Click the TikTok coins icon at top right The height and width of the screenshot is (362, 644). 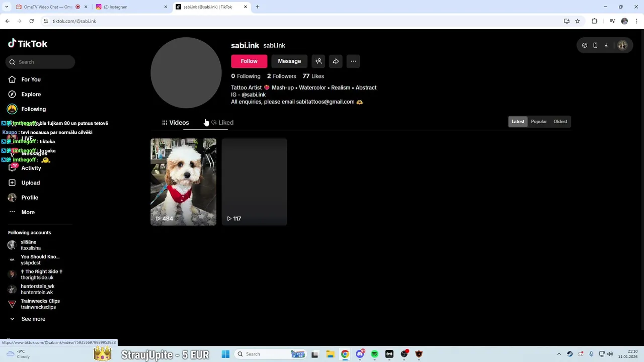pyautogui.click(x=585, y=45)
